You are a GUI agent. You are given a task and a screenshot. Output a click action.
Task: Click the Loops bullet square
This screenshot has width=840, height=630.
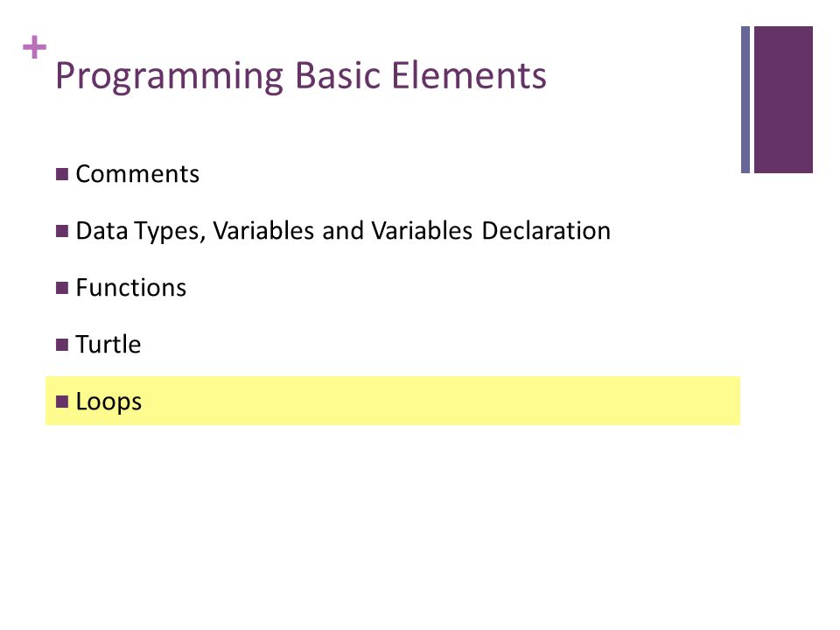coord(62,402)
